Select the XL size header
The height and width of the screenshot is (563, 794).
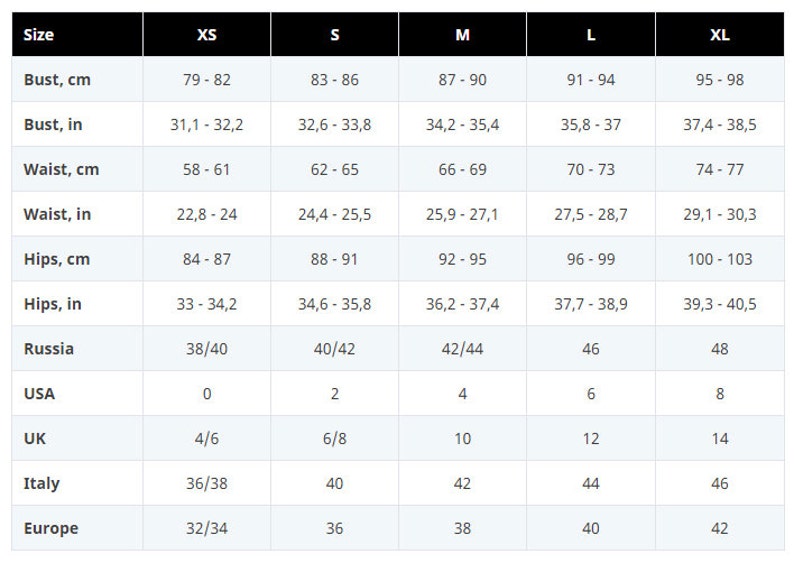720,34
